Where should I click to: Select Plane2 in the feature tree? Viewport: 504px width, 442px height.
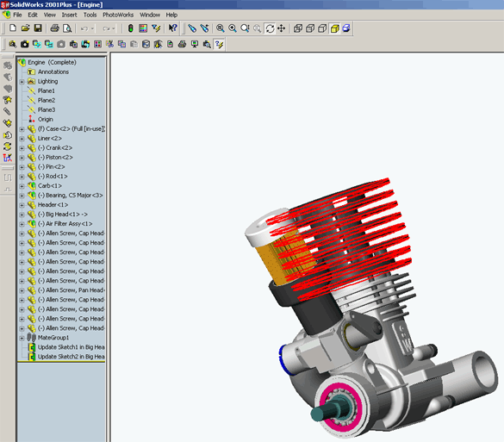coord(47,100)
